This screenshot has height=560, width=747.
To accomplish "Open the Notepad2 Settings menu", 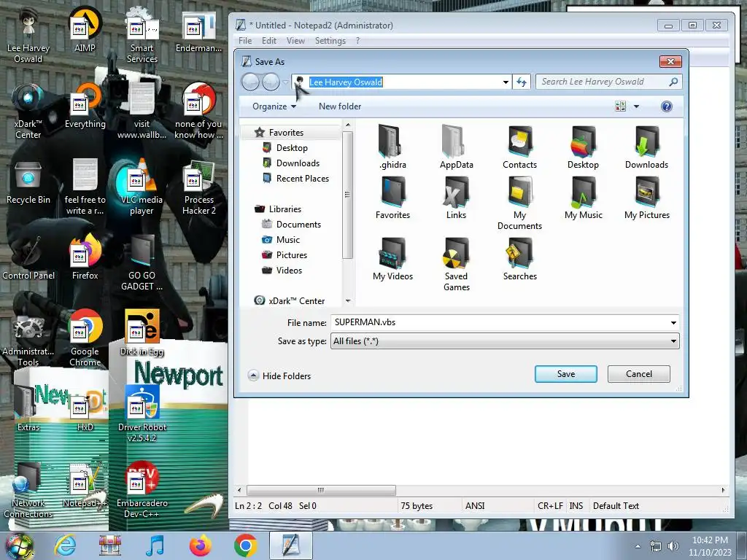I will (x=330, y=41).
